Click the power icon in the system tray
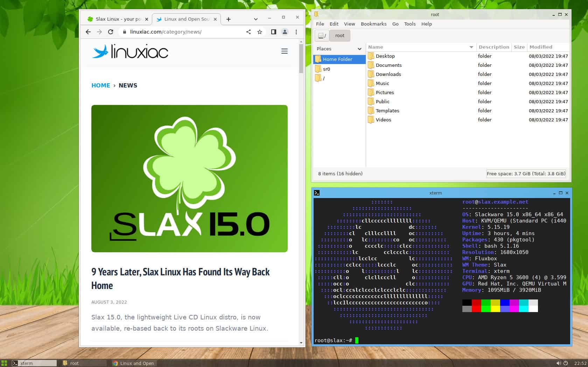This screenshot has width=588, height=367. point(565,363)
